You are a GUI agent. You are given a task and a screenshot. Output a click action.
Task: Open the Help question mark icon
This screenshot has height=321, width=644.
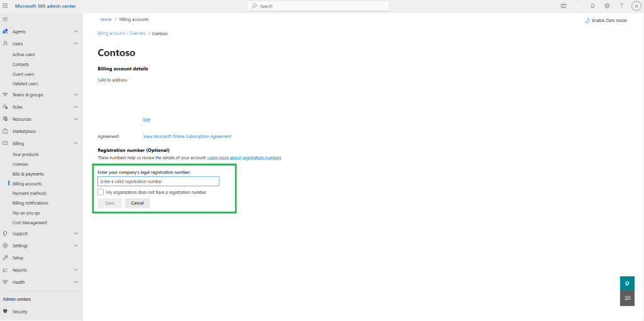[x=621, y=6]
